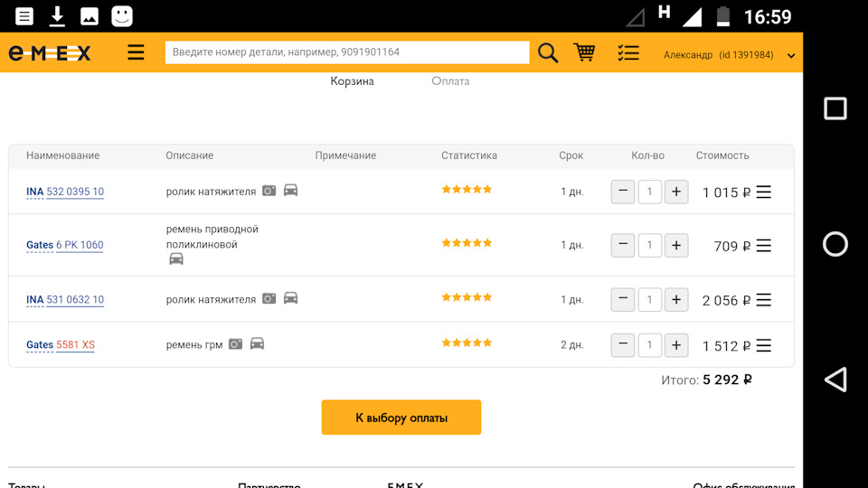
Task: Open row menu for the 1 015 ₽ item
Action: pos(764,192)
